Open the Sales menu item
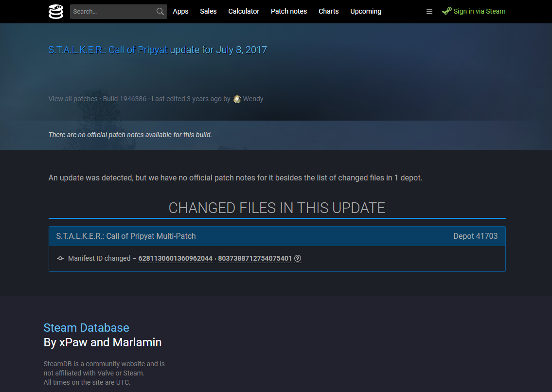 (209, 11)
